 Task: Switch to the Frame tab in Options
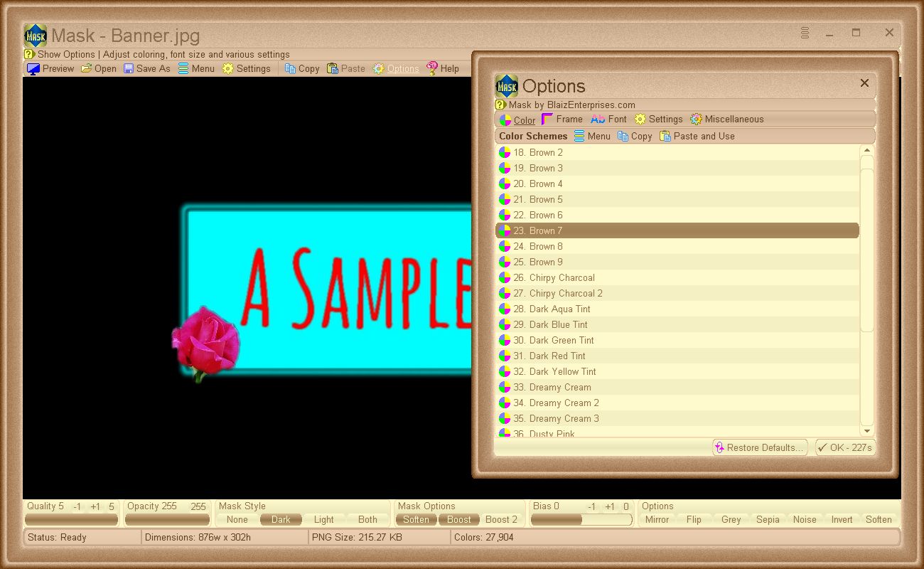tap(562, 119)
